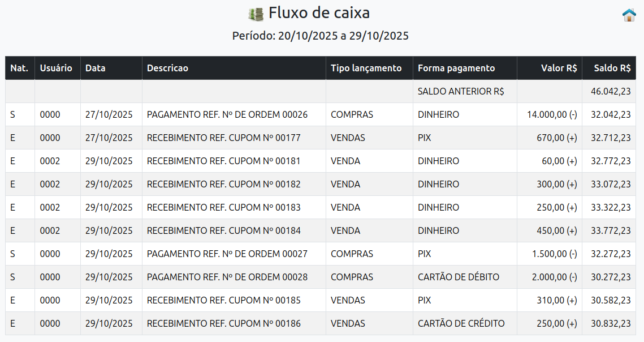
Task: Click the Descricao column header
Action: (167, 68)
